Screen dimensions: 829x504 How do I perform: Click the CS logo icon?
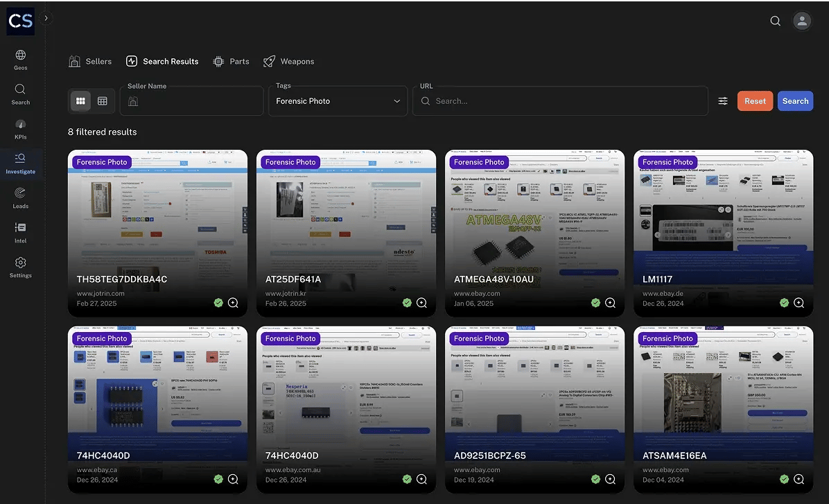point(21,21)
